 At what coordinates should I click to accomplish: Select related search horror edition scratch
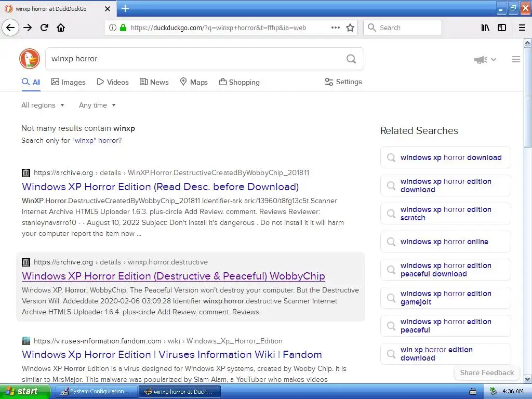445,214
